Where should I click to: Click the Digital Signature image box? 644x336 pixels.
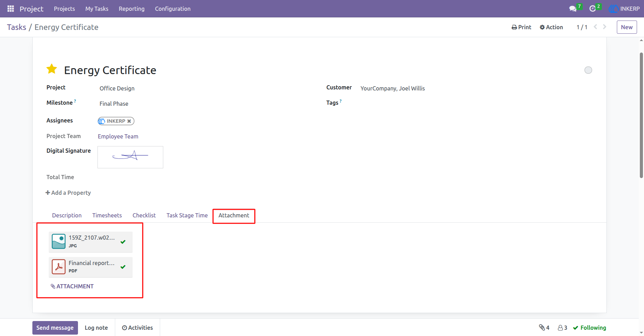click(130, 157)
